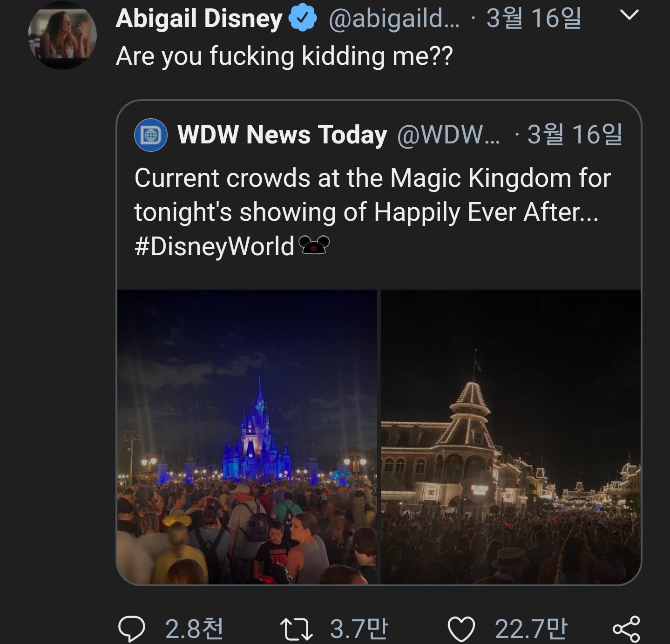Open the Abigail Disney display name

pyautogui.click(x=199, y=19)
